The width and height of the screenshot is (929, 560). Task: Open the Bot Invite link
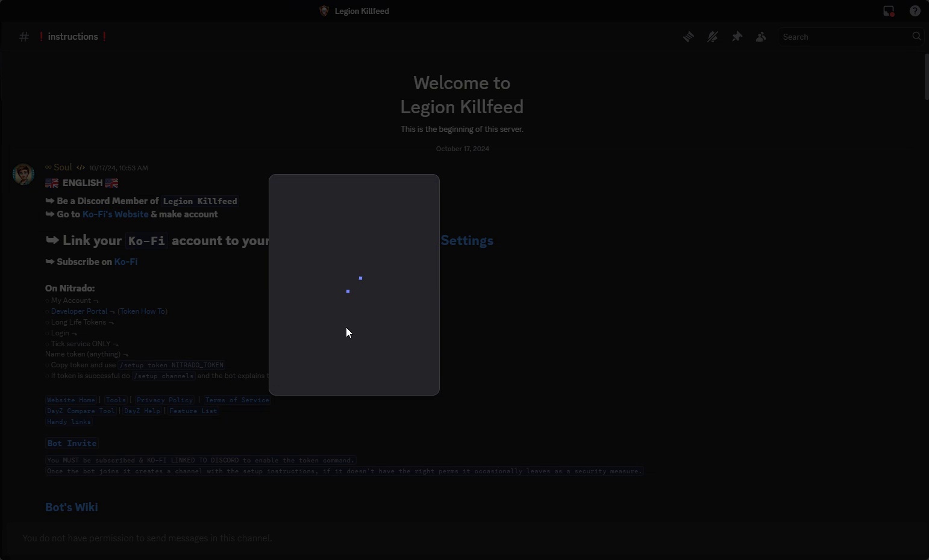72,444
